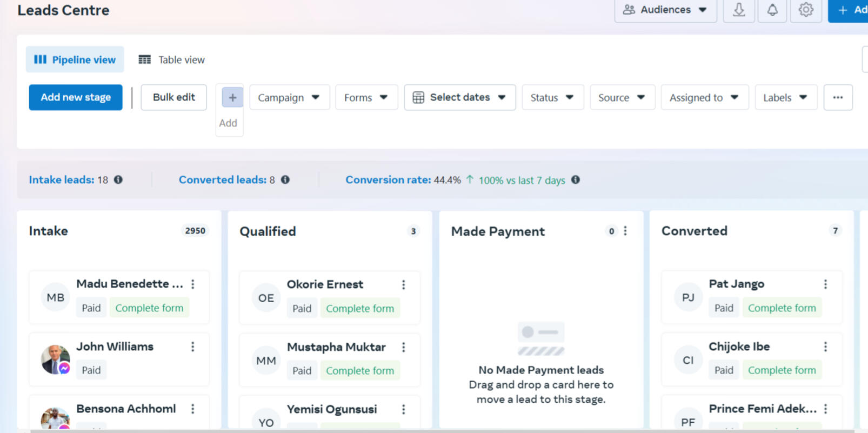Open options for Madu Benedette card
The image size is (868, 433).
[193, 284]
